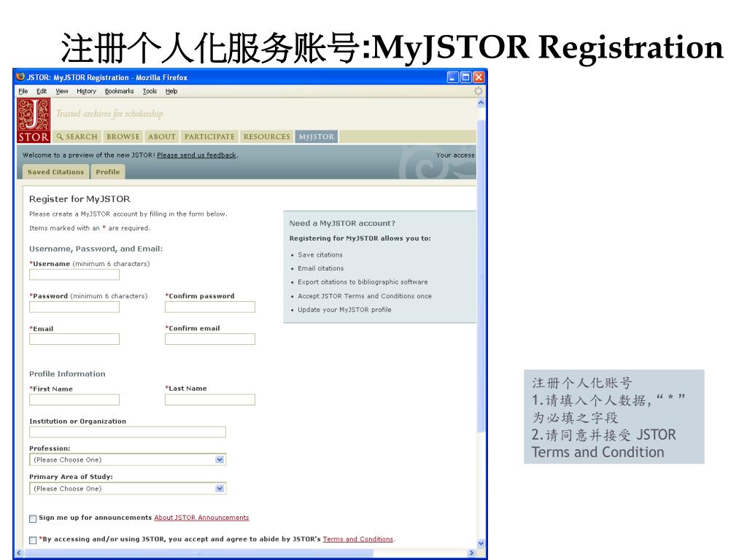The width and height of the screenshot is (747, 560).
Task: Go to the PARTICIPATE tab
Action: pos(209,136)
